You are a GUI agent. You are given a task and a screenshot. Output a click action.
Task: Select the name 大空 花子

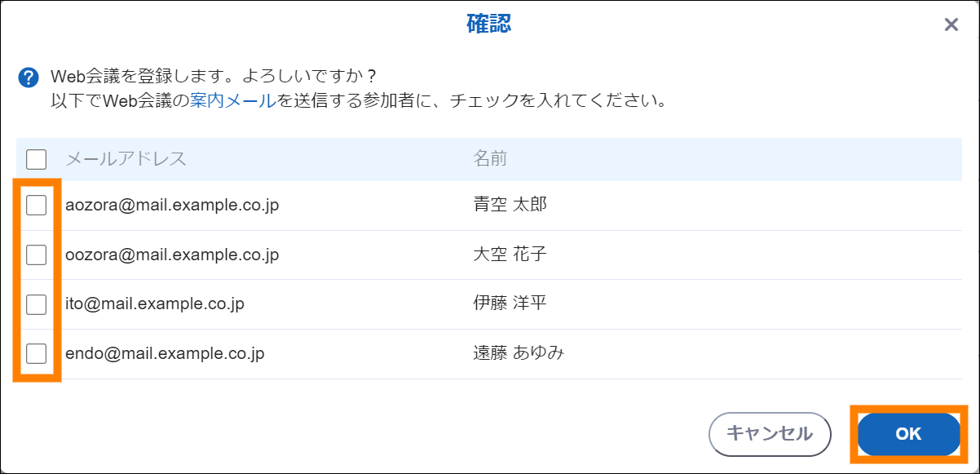point(510,255)
